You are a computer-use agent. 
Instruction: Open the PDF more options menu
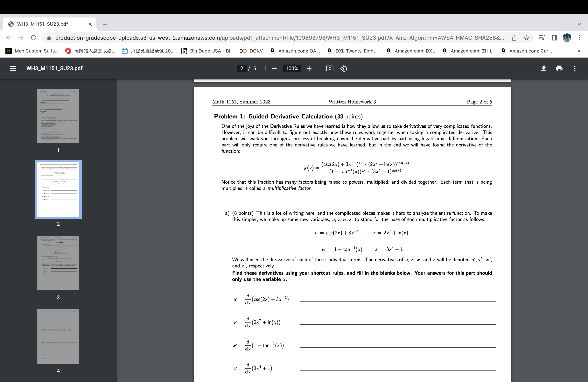tap(575, 68)
